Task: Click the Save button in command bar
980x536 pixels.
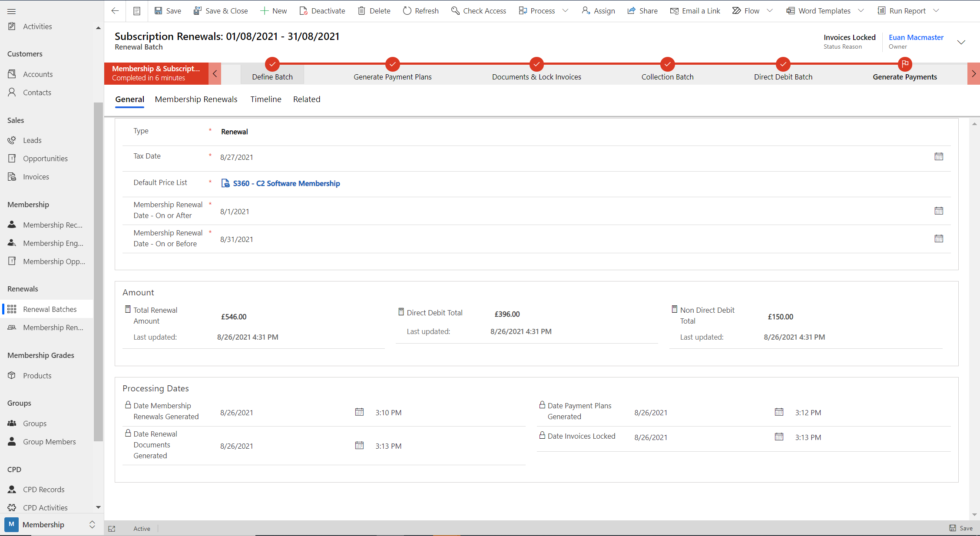Action: [168, 11]
